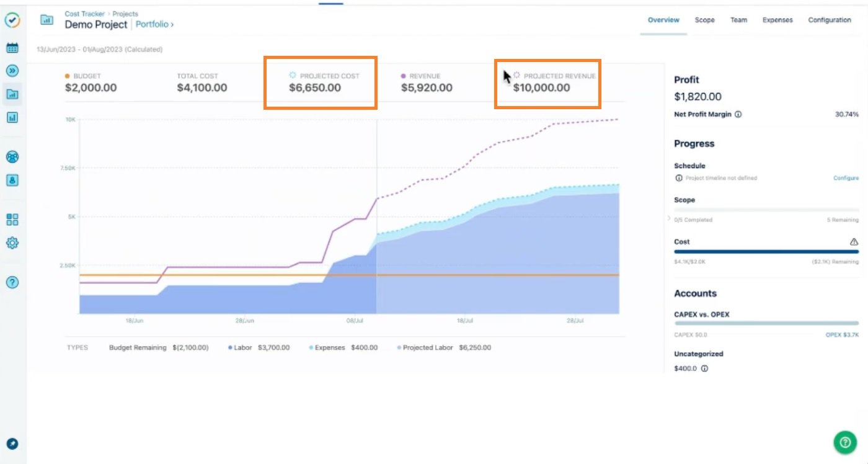Screen dimensions: 868x464
Task: Click the Projected Cost gear-like icon
Action: (293, 75)
